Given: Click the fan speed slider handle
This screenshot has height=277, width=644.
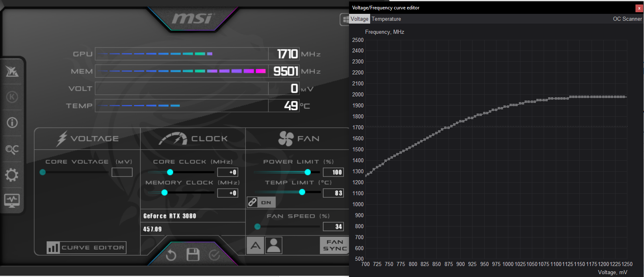Looking at the screenshot, I should (258, 227).
